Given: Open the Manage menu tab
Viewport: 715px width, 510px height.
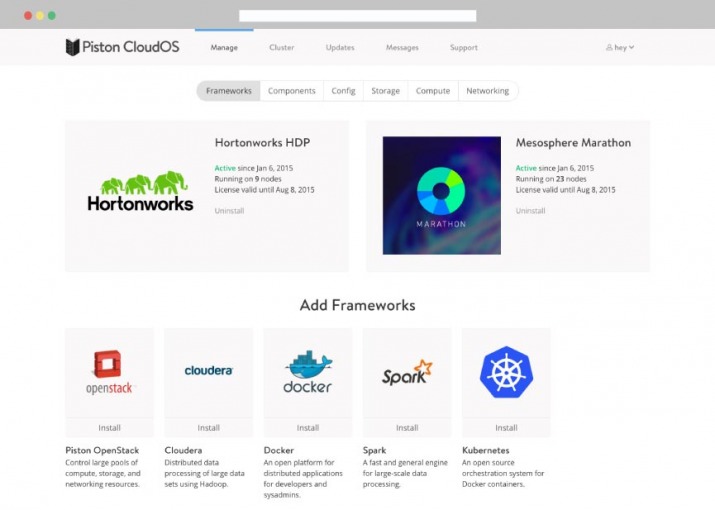Looking at the screenshot, I should [x=224, y=47].
